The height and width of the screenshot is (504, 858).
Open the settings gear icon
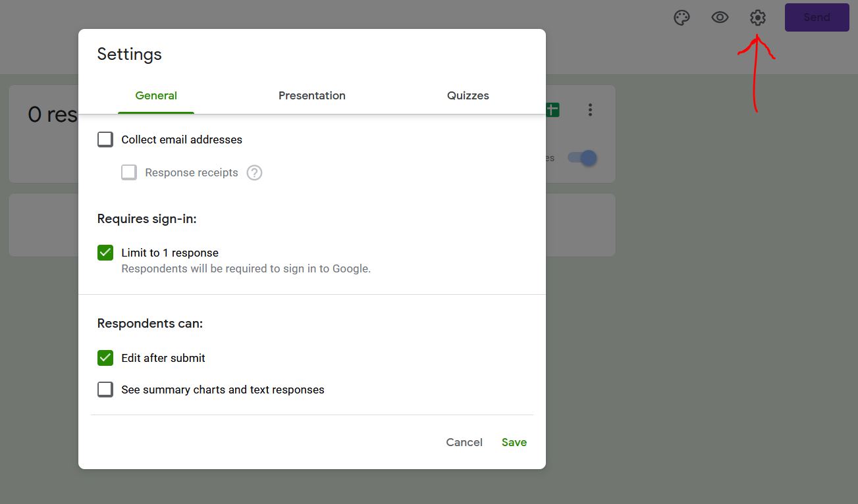(758, 18)
